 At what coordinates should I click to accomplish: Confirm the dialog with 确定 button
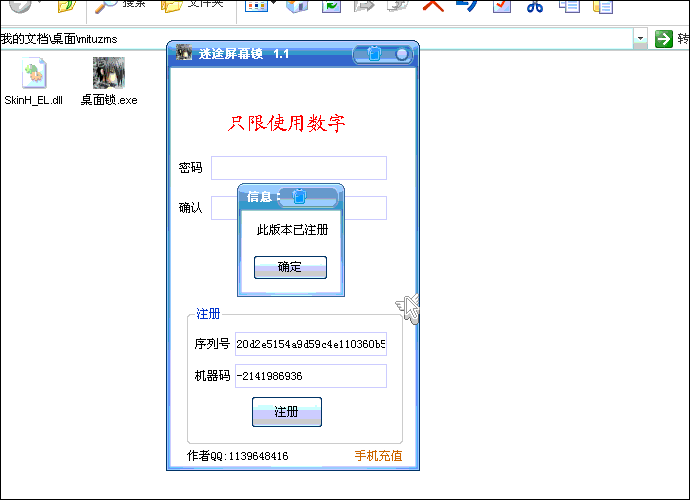(x=290, y=267)
